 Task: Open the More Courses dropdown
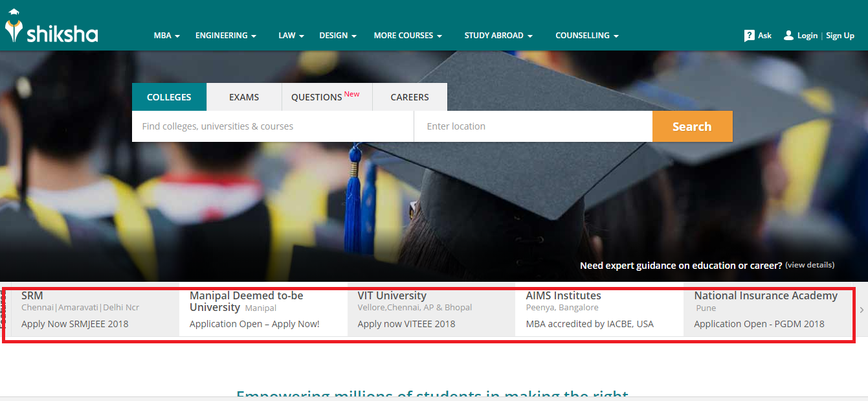[x=408, y=36]
